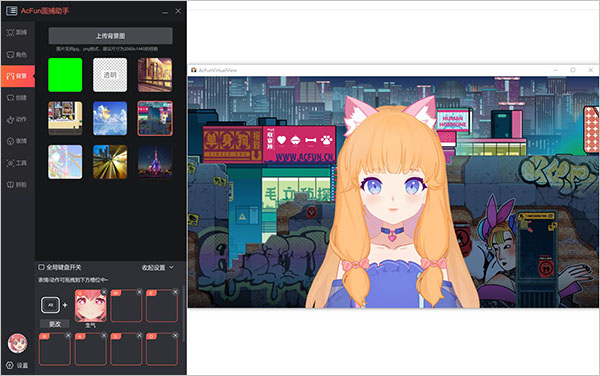Select the 生气 angry expression slot
Image resolution: width=600 pixels, height=376 pixels.
pos(91,306)
